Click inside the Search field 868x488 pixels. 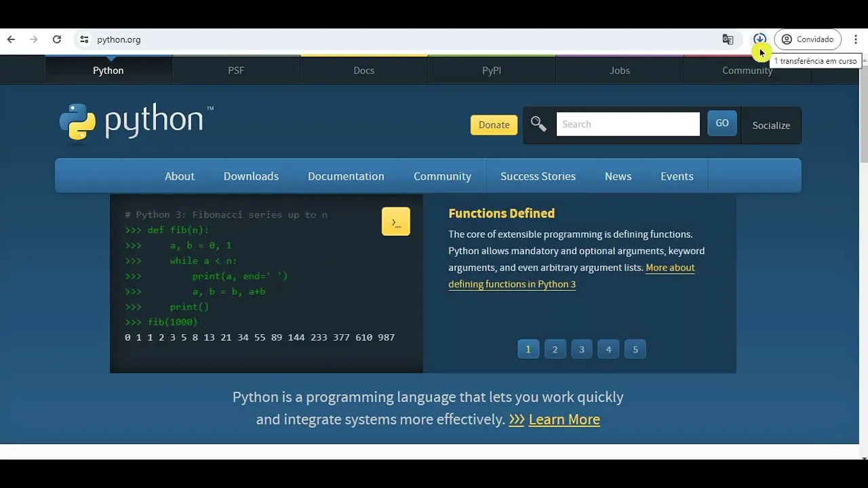coord(628,124)
